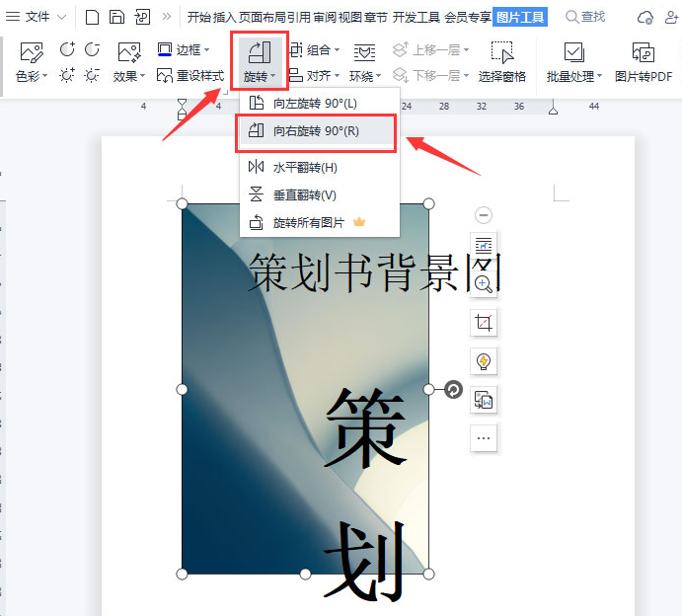Image resolution: width=682 pixels, height=616 pixels.
Task: Open the 色彩 color dropdown
Action: click(32, 62)
